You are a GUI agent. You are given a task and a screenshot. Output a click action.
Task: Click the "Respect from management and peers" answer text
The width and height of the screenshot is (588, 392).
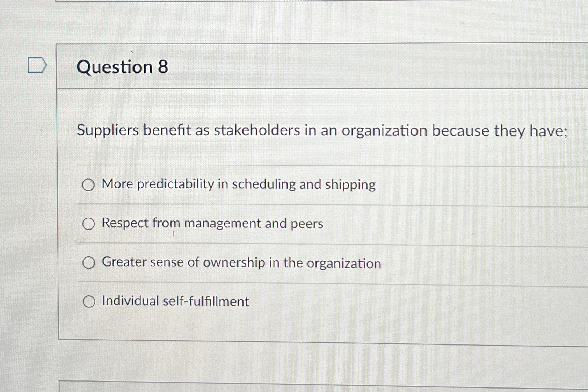(x=211, y=224)
